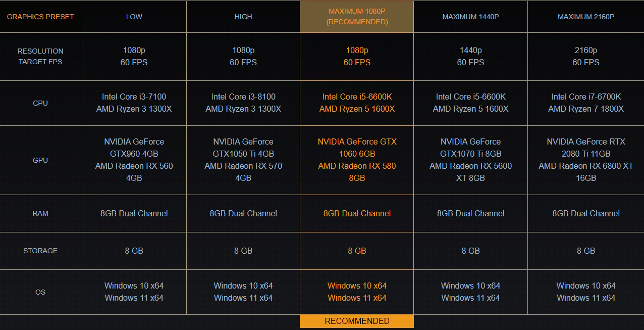644x330 pixels.
Task: Click the Intel Core i7-6700K CPU cell
Action: (x=586, y=103)
